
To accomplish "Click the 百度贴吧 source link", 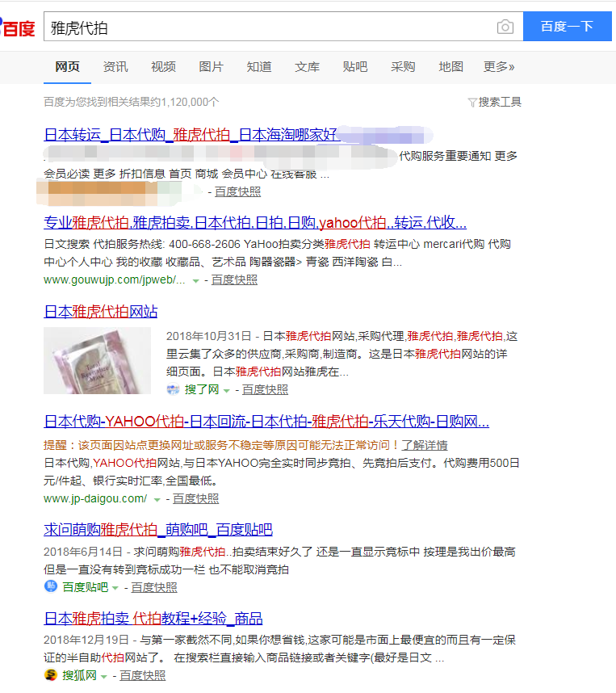I will 86,587.
